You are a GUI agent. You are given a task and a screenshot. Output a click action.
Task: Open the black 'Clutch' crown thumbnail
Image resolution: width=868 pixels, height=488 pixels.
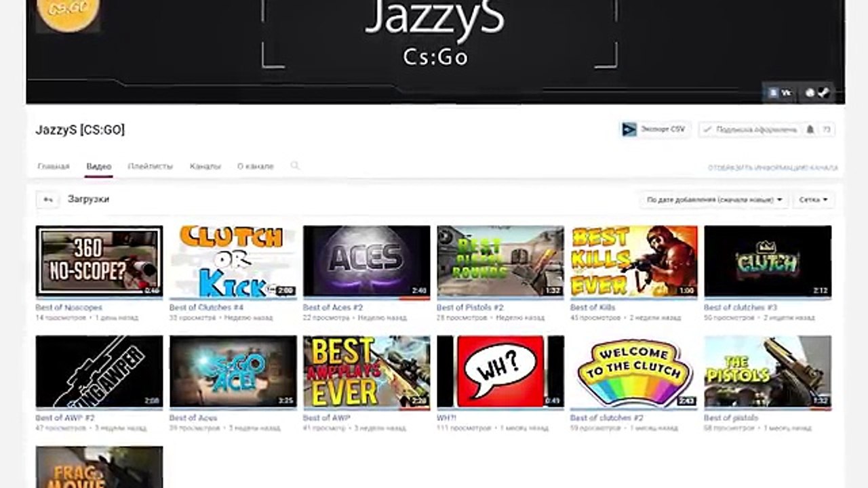click(768, 262)
